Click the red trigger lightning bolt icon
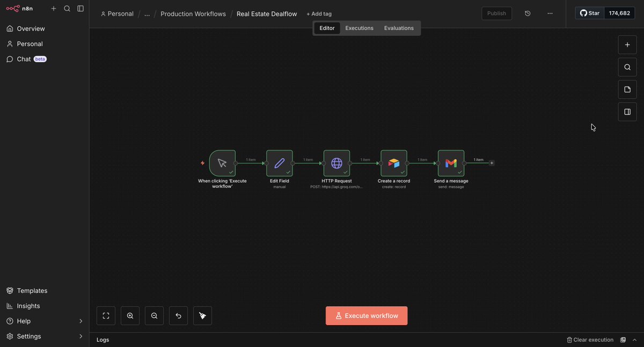The image size is (644, 347). coord(202,163)
